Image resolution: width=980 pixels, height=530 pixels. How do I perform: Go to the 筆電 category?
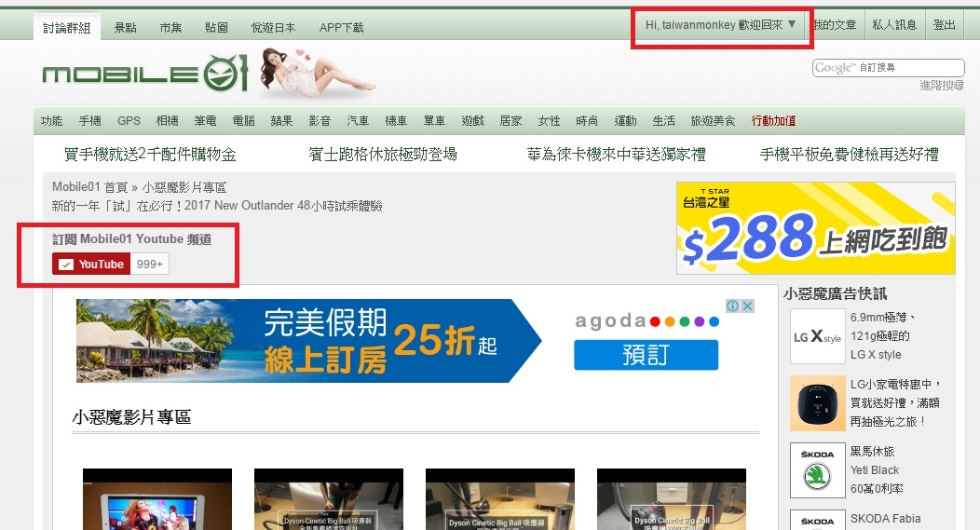pyautogui.click(x=205, y=121)
